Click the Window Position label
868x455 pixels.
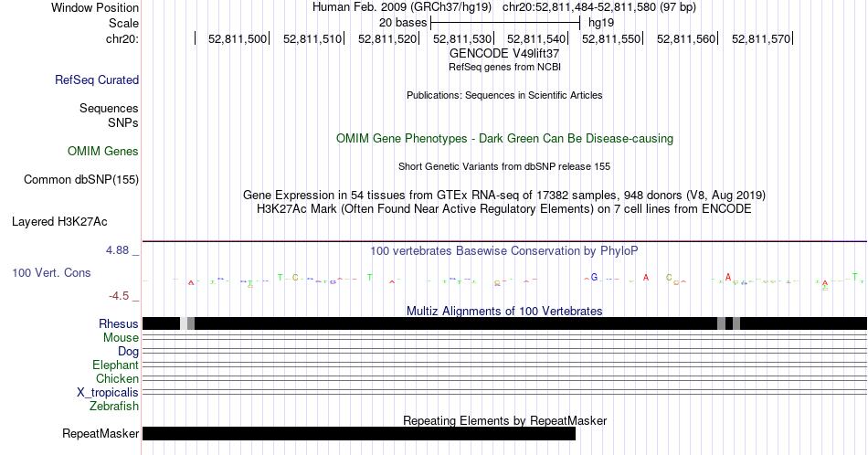click(95, 7)
